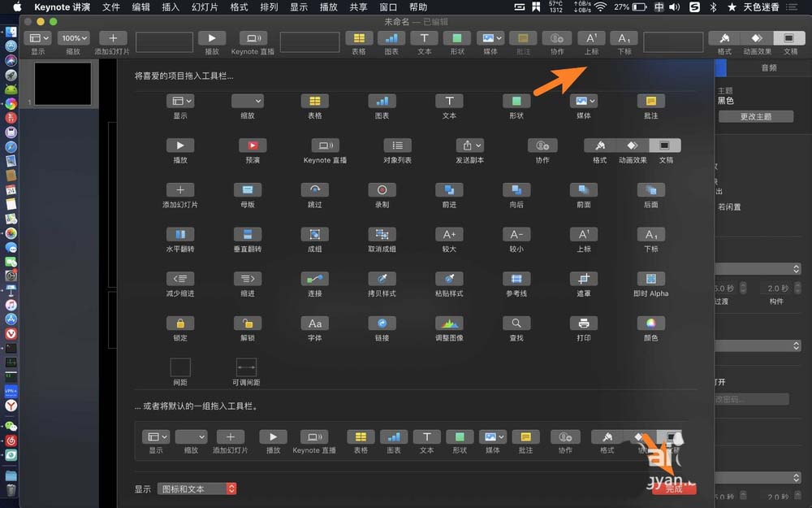Image resolution: width=812 pixels, height=508 pixels.
Task: Select the 间距 space item
Action: tap(180, 367)
